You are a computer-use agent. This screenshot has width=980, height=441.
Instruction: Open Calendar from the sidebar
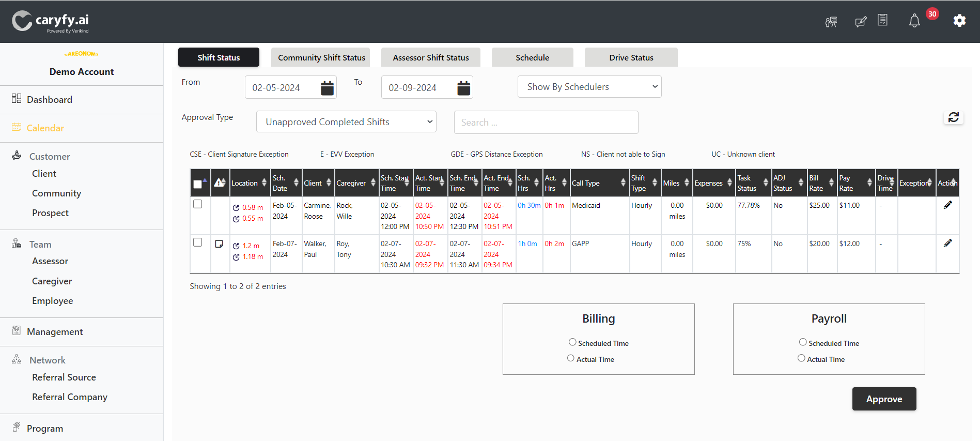(45, 128)
